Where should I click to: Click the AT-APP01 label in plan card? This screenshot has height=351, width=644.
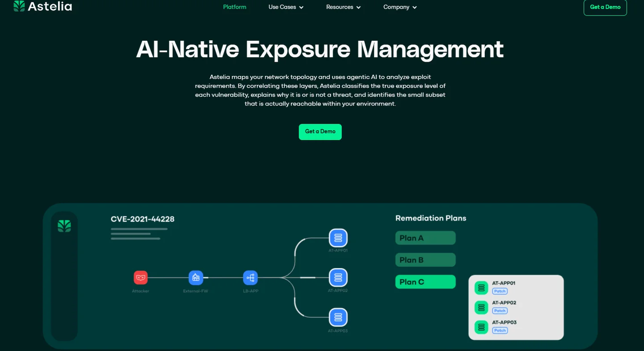pyautogui.click(x=504, y=283)
